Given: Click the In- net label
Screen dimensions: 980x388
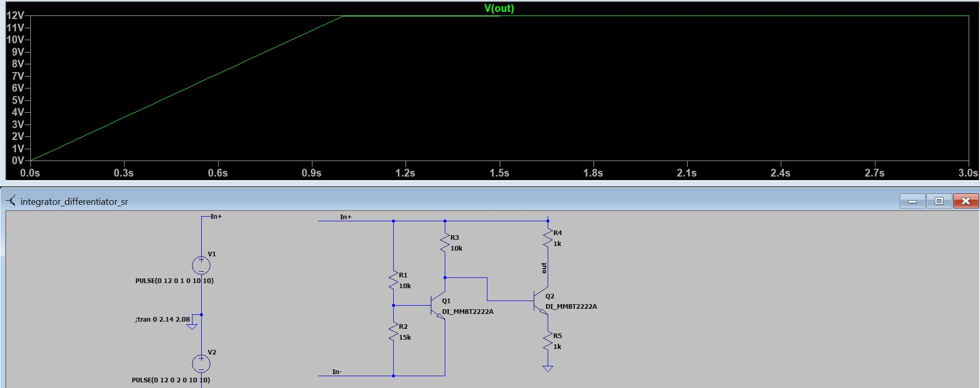Looking at the screenshot, I should (337, 372).
